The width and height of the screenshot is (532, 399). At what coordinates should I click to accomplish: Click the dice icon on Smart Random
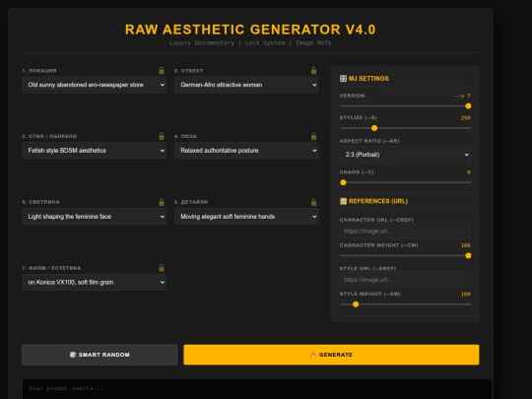coord(73,355)
